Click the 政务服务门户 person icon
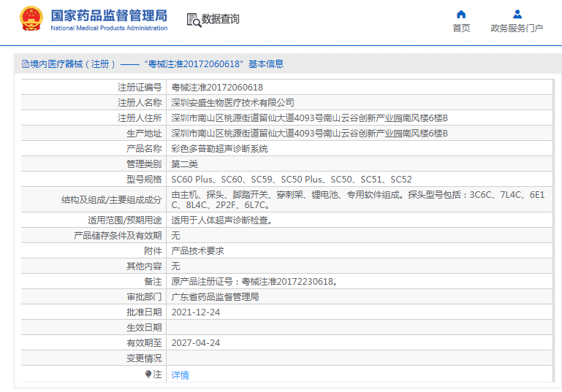562x392 pixels. point(517,14)
